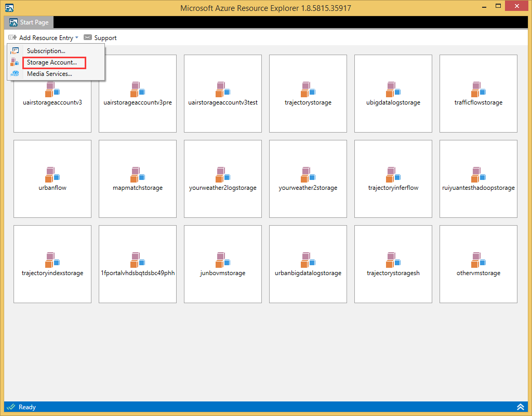The image size is (532, 416).
Task: Select the othervmstorage storage icon
Action: (x=478, y=259)
